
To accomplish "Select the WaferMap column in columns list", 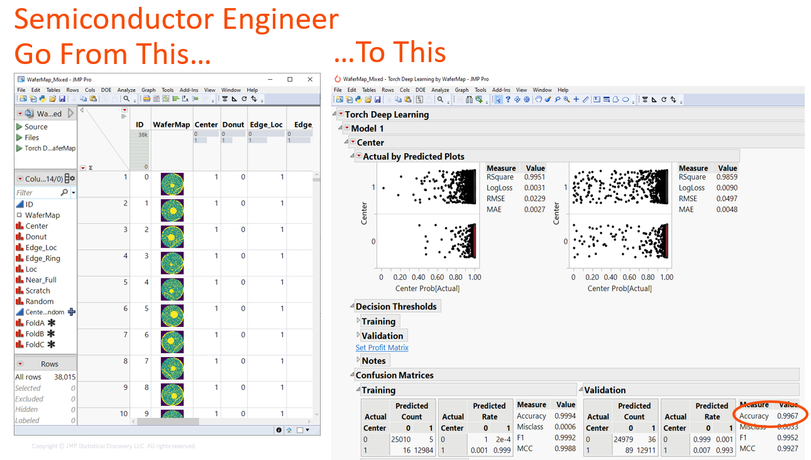I will (42, 215).
